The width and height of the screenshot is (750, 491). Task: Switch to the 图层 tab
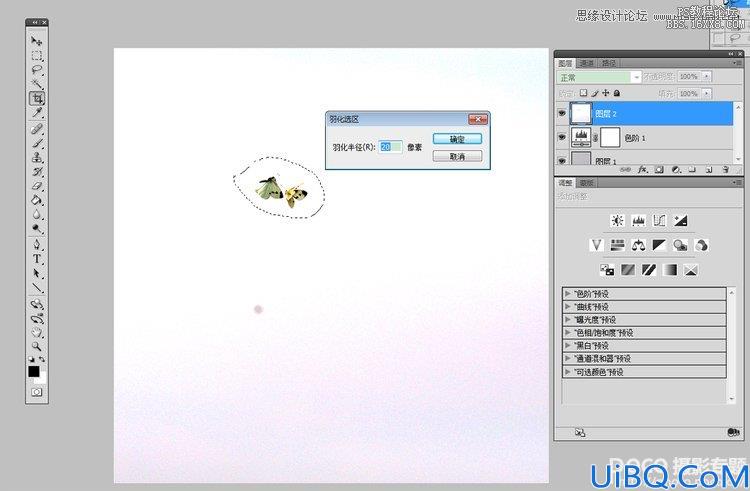(x=565, y=63)
